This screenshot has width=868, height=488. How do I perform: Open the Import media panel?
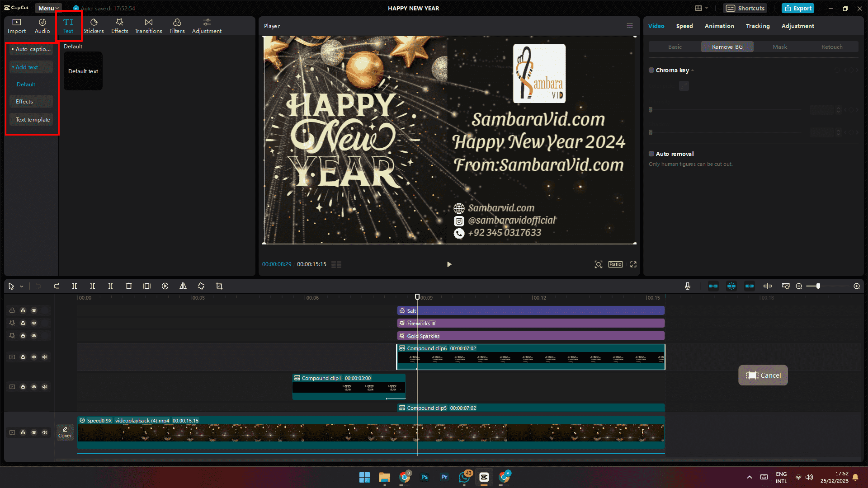click(17, 26)
